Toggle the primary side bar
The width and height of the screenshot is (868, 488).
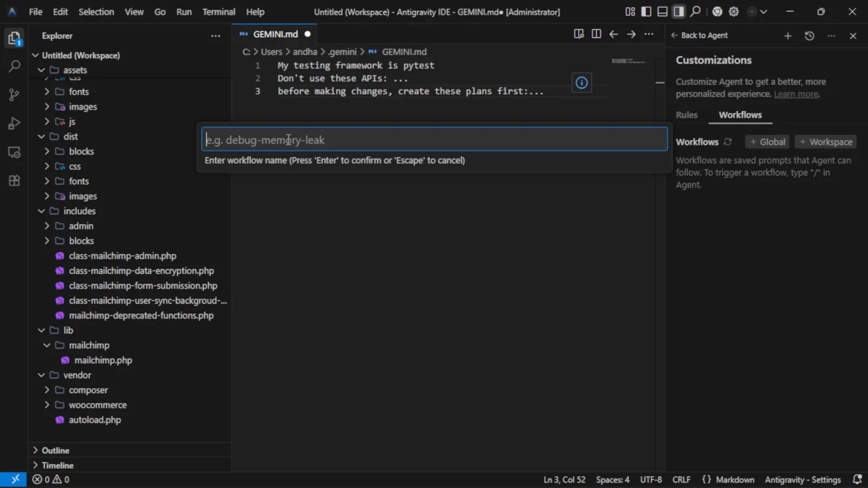point(646,11)
